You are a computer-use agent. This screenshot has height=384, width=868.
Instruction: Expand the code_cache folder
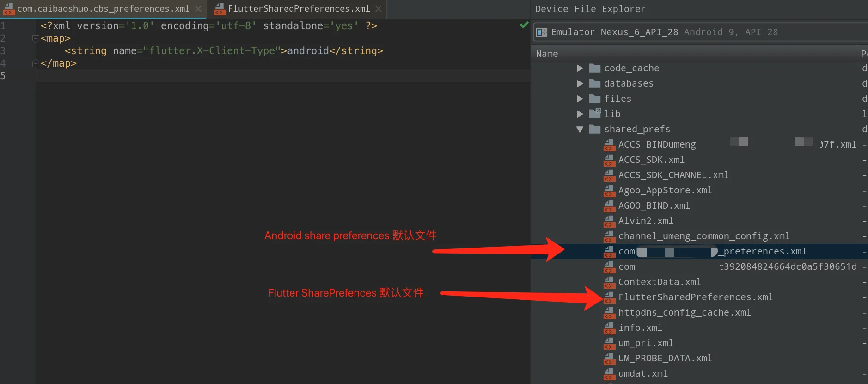click(580, 68)
